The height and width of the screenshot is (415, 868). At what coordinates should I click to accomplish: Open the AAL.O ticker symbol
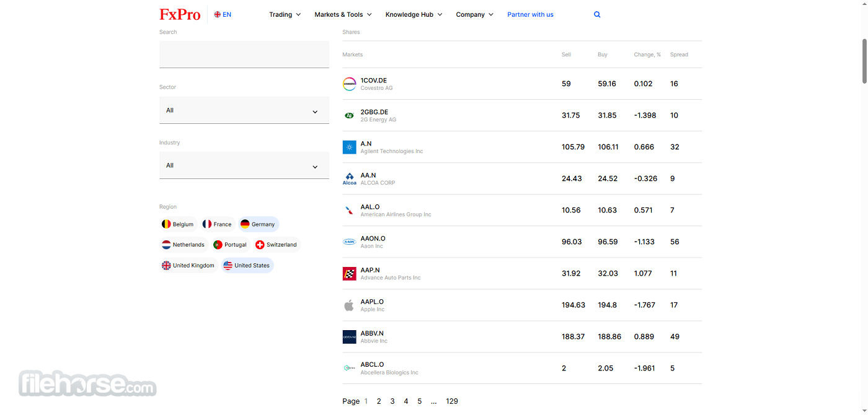pos(370,207)
